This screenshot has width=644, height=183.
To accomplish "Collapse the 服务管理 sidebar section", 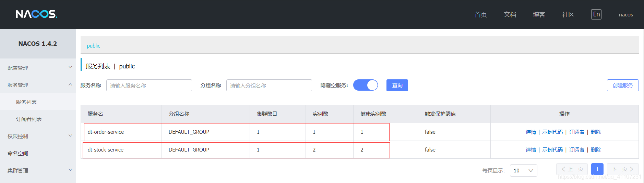I will click(38, 85).
